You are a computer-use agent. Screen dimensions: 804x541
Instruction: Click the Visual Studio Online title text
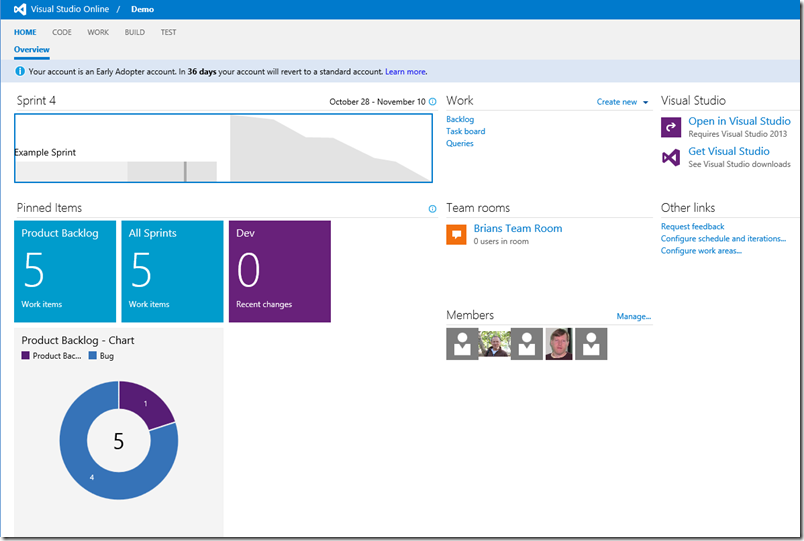tap(70, 9)
